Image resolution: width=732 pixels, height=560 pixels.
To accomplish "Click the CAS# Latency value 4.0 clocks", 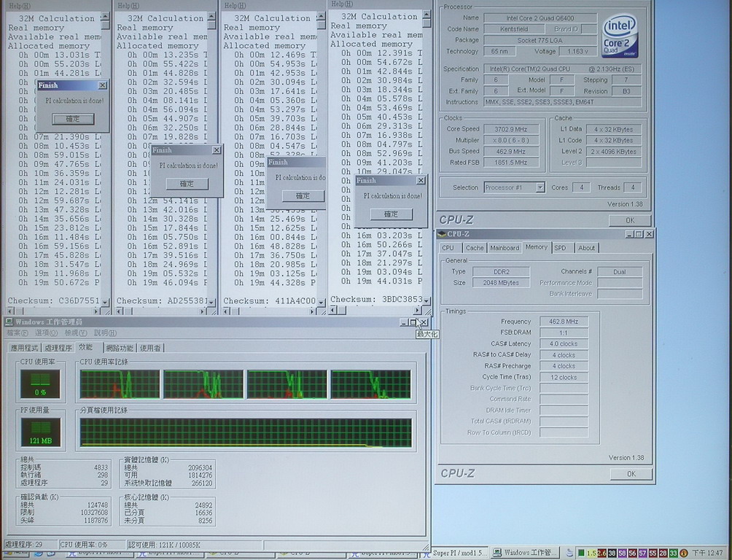I will pyautogui.click(x=564, y=343).
